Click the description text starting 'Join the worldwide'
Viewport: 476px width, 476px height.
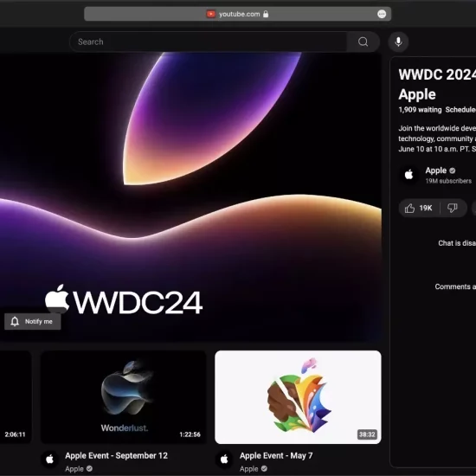click(x=437, y=138)
